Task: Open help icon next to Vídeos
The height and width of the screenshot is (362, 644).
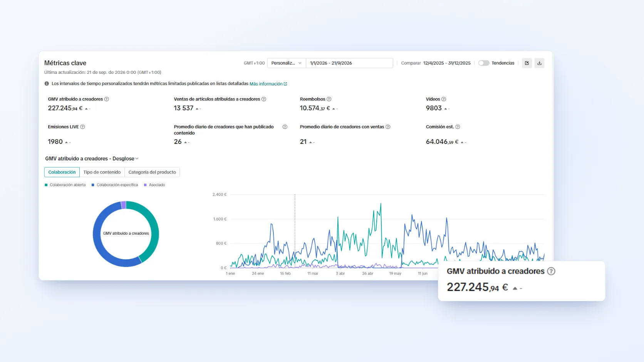Action: [x=444, y=99]
